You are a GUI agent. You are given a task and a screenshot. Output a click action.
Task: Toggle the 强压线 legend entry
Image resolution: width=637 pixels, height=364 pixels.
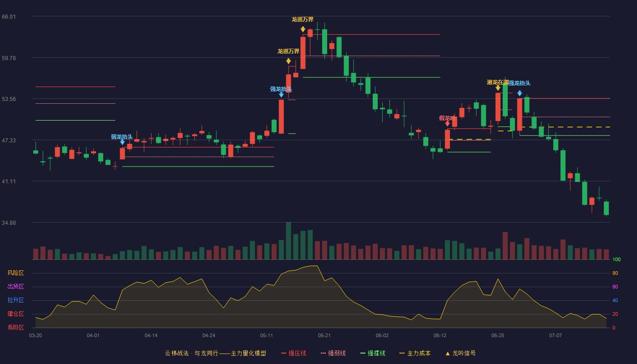click(293, 353)
